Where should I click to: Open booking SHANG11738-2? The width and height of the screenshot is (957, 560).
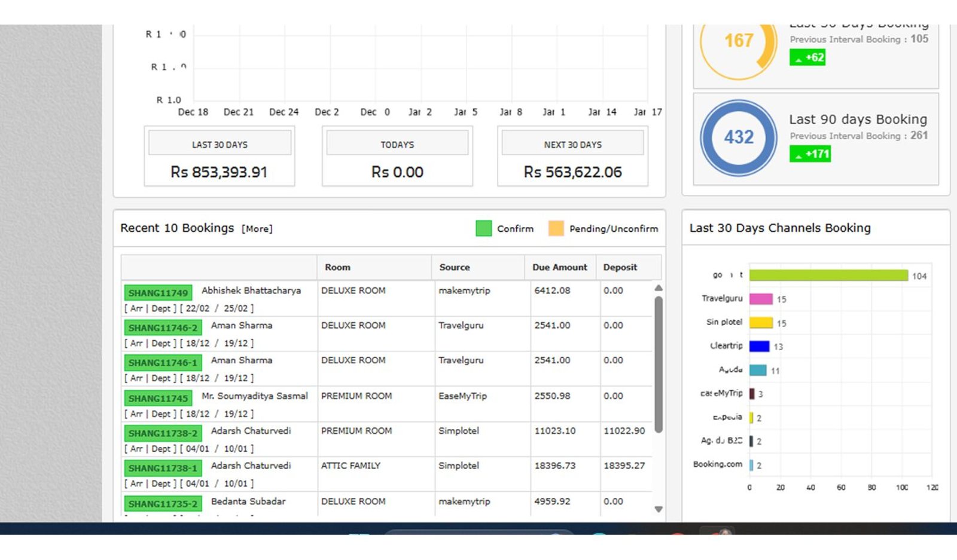coord(163,433)
